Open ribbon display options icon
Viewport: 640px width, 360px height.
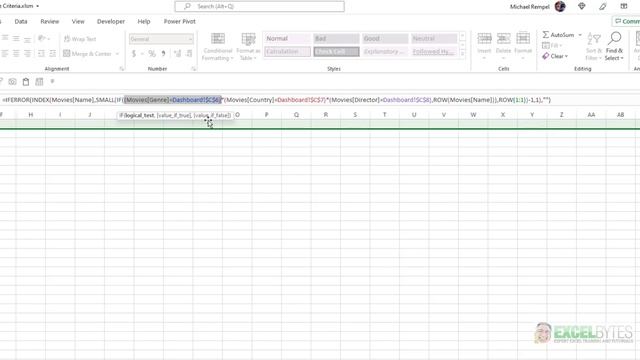click(x=624, y=6)
